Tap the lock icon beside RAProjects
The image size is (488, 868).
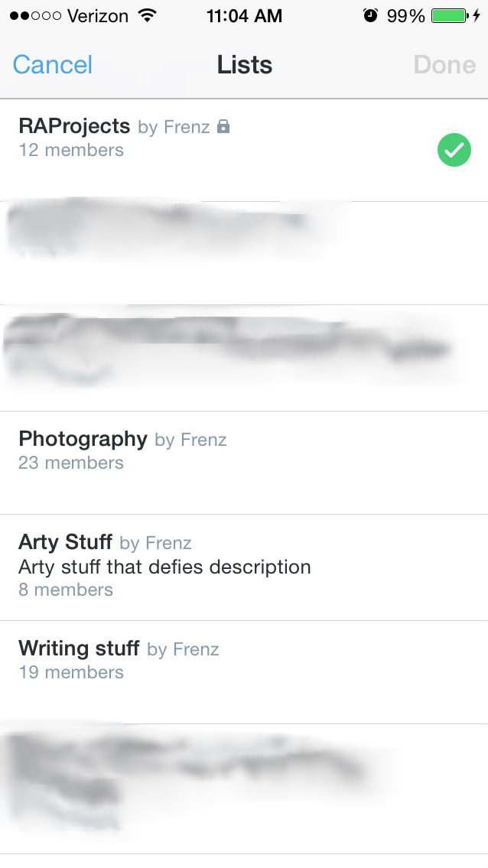tap(223, 127)
